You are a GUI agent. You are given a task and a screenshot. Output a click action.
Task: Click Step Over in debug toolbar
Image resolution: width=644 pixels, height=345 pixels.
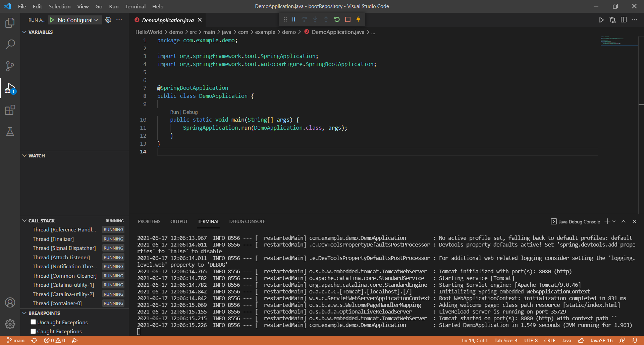304,19
